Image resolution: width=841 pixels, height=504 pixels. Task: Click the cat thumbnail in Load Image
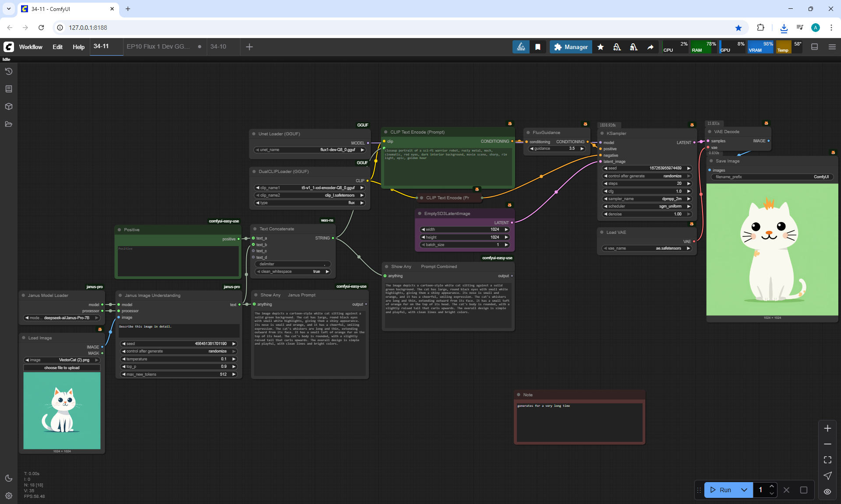(x=62, y=410)
